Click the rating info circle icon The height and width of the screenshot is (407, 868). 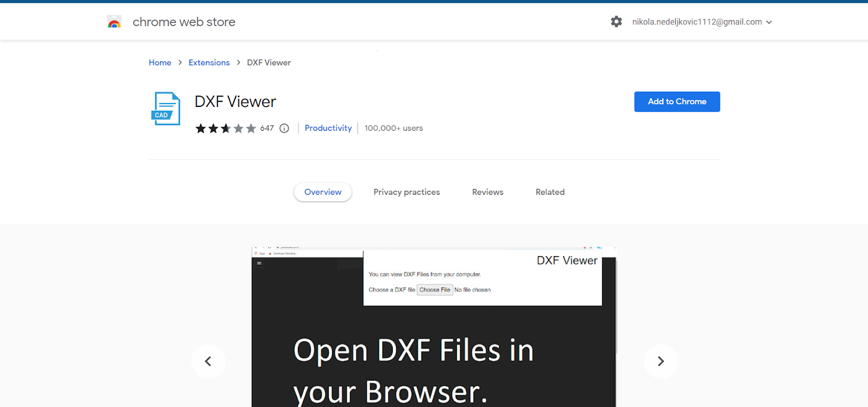(284, 129)
